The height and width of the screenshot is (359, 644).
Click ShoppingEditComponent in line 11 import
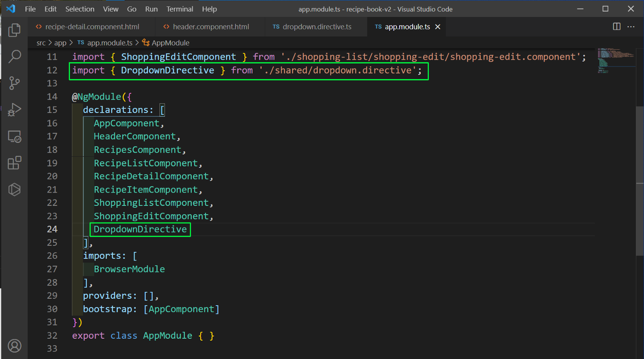(x=178, y=57)
